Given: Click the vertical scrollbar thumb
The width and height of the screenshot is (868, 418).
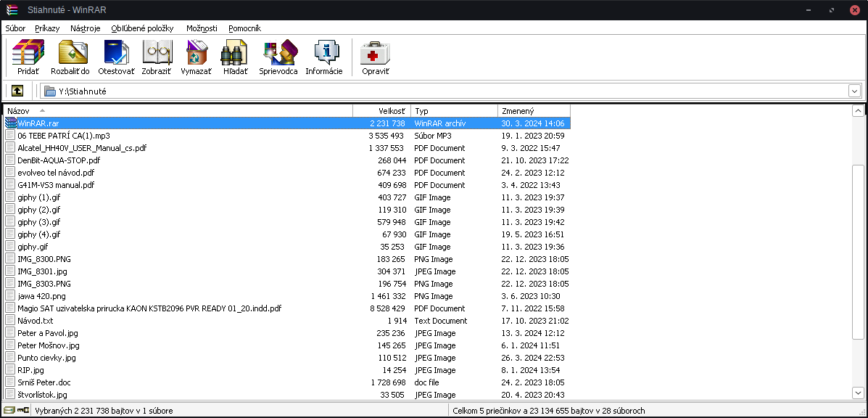Looking at the screenshot, I should pos(858,252).
